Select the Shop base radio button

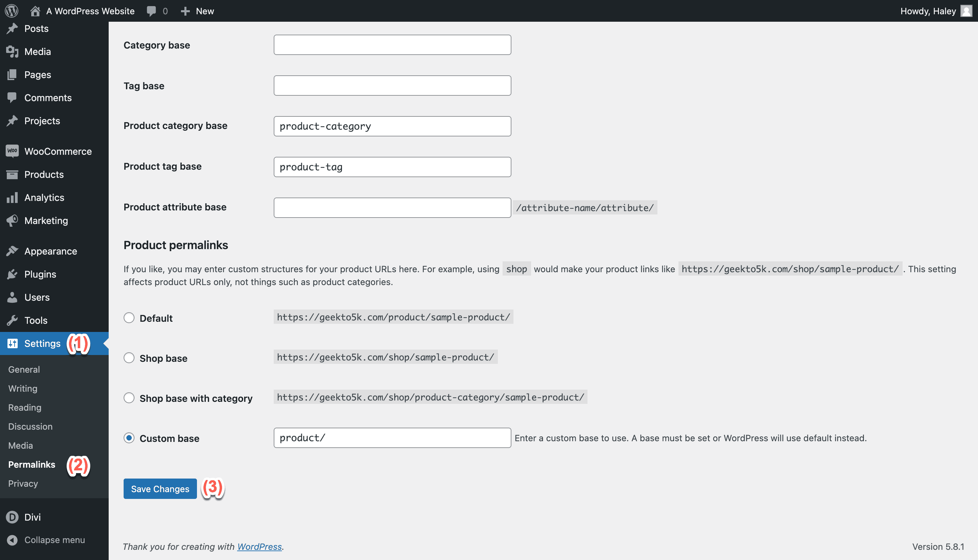[x=129, y=358]
